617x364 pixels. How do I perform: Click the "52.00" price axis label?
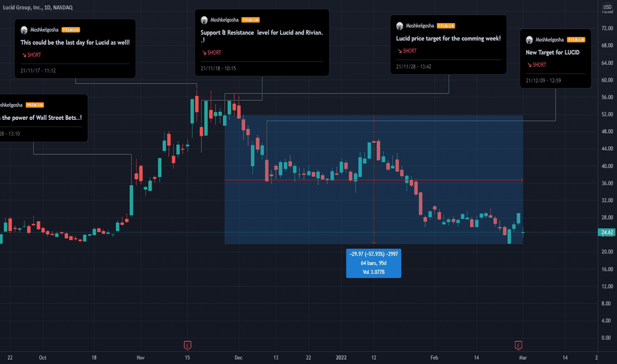tap(607, 114)
